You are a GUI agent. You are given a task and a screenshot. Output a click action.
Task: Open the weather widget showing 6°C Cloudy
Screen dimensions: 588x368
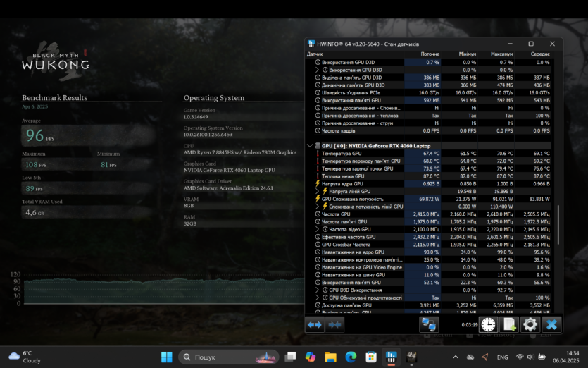(25, 357)
